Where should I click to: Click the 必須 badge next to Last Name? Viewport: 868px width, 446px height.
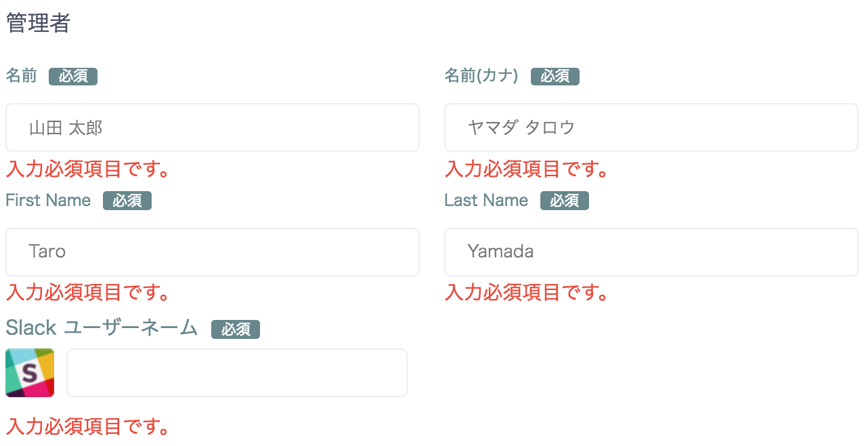pos(565,201)
